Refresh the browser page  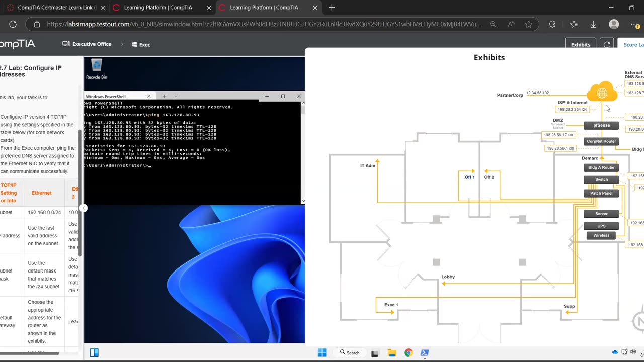pos(13,24)
